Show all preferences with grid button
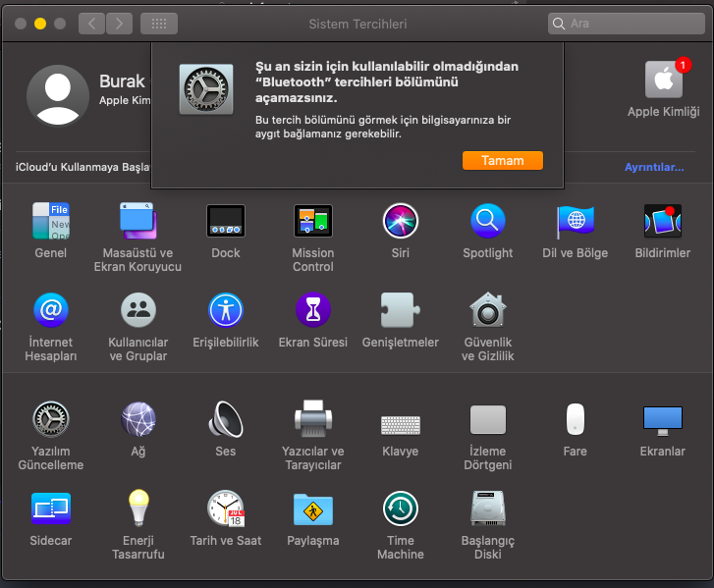The height and width of the screenshot is (588, 714). (x=159, y=24)
